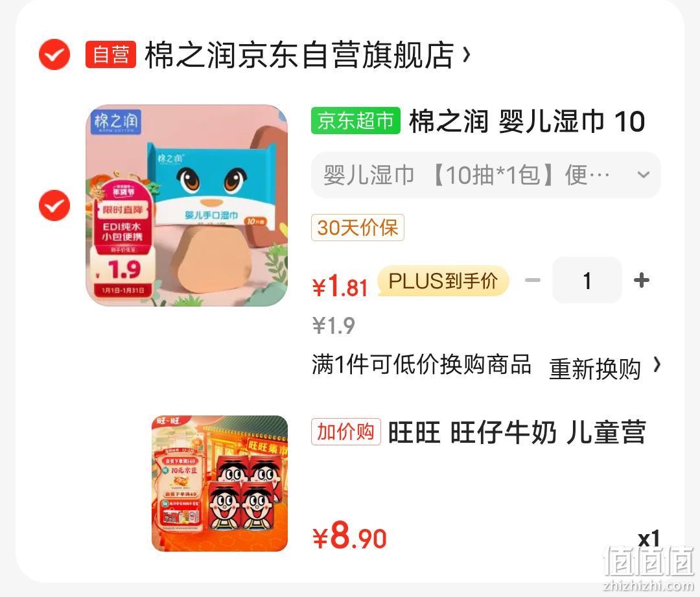Image resolution: width=700 pixels, height=597 pixels.
Task: Increase quantity with the plus button
Action: [642, 281]
